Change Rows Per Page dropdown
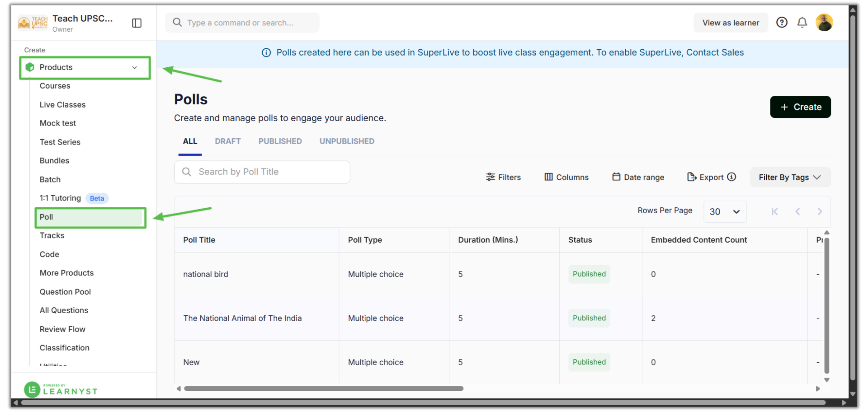Viewport: 868px width, 412px height. (724, 211)
